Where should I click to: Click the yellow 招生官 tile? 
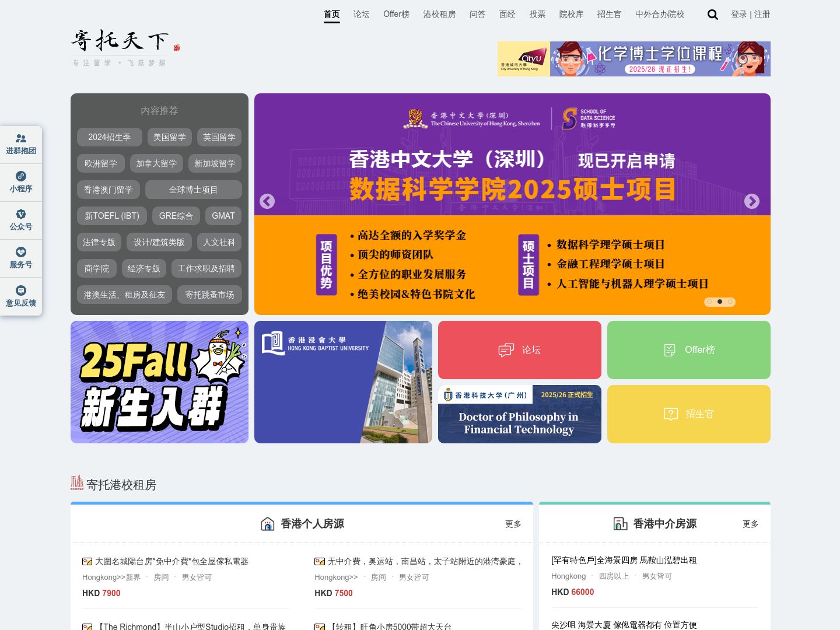coord(689,414)
